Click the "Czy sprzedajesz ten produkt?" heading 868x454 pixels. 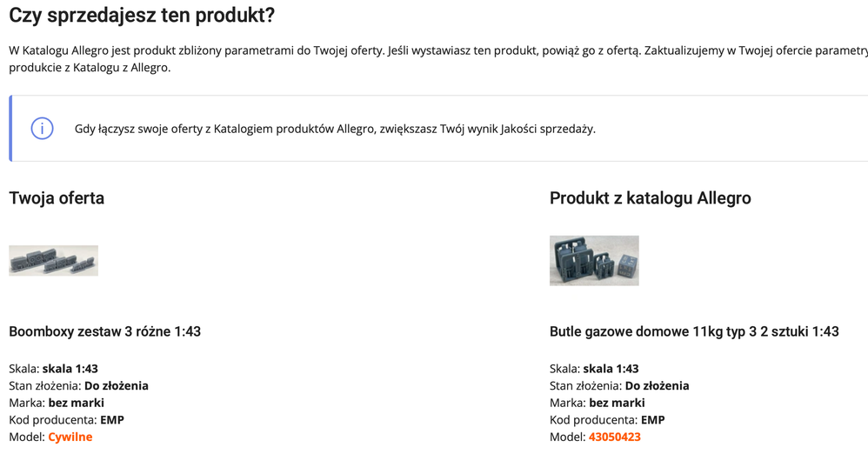coord(142,15)
